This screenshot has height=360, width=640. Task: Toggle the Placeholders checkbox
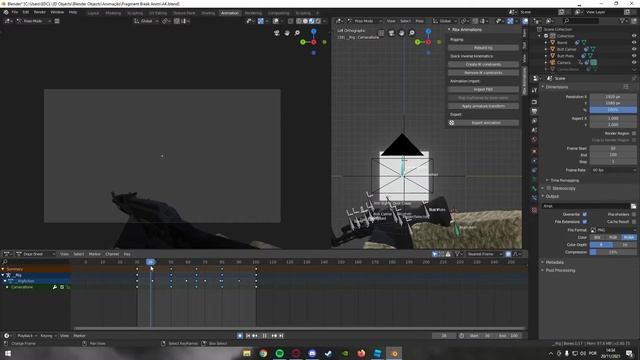coord(634,214)
